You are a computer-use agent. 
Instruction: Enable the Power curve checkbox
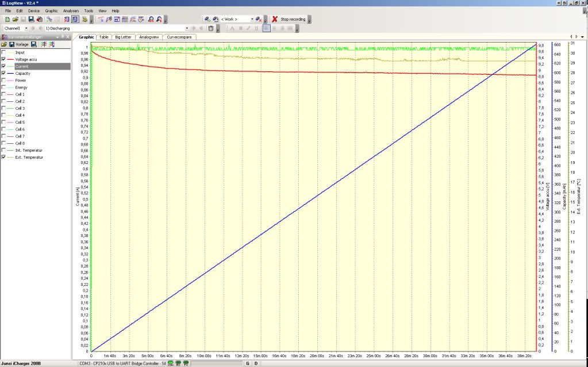4,81
